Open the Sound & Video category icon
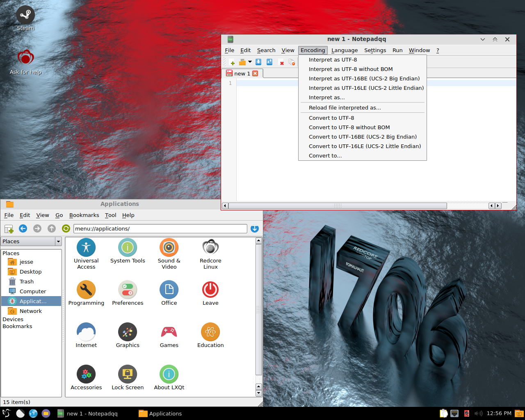This screenshot has width=525, height=420. pos(169,248)
